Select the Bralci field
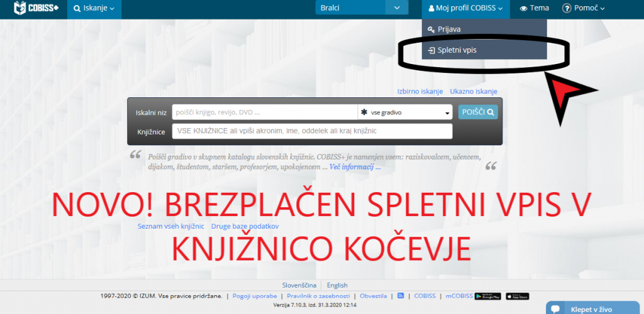This screenshot has height=314, width=644. tap(350, 8)
